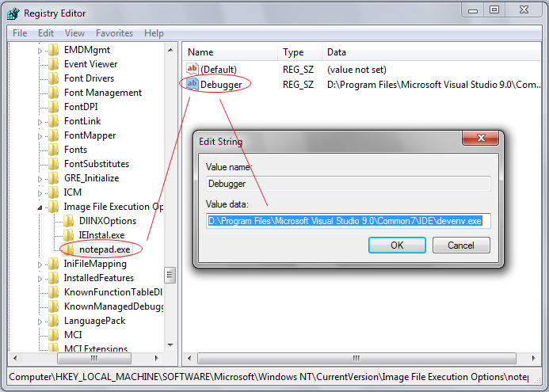Open the Favorites menu

coord(115,33)
